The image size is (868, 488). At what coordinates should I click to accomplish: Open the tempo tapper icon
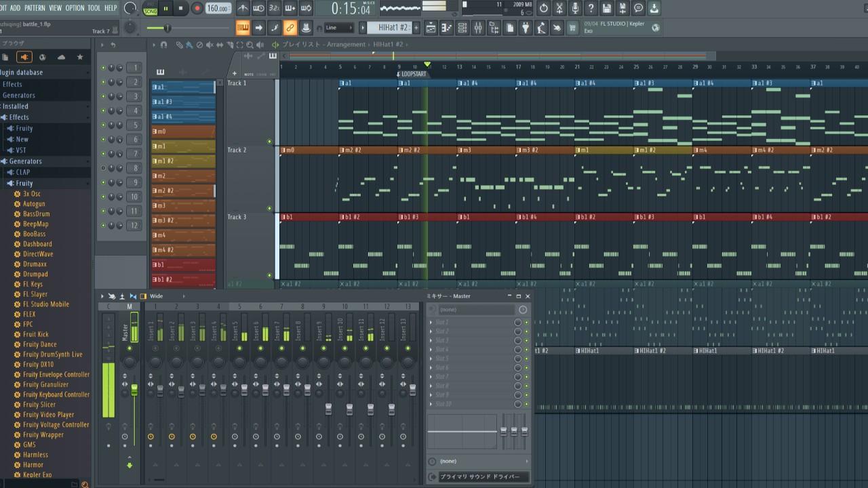pyautogui.click(x=541, y=28)
